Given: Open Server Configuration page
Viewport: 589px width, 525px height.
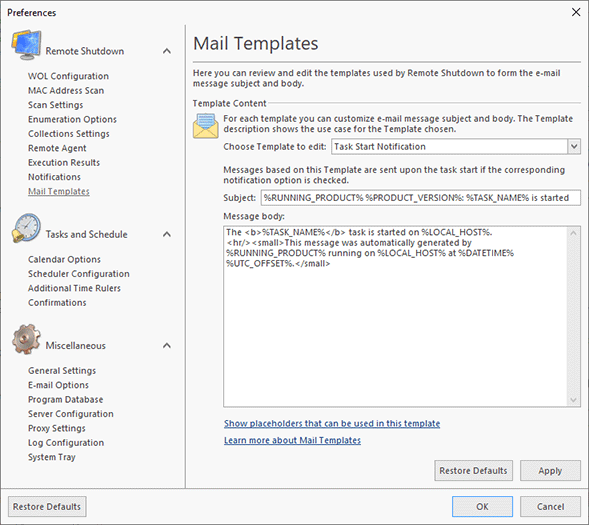Looking at the screenshot, I should (x=71, y=414).
